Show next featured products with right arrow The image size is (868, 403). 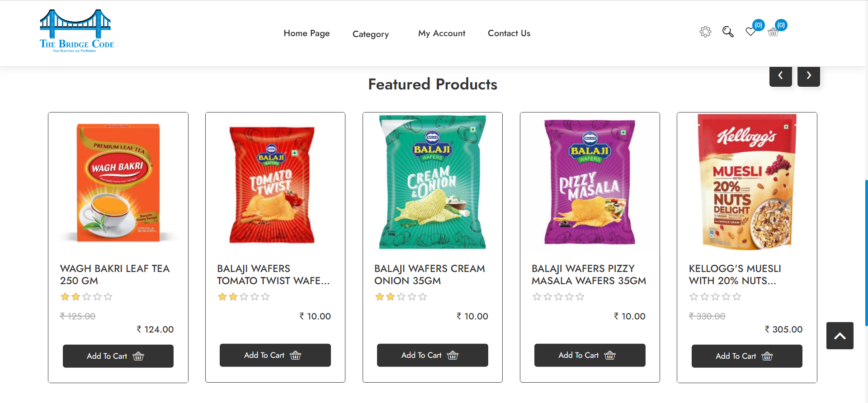tap(809, 75)
